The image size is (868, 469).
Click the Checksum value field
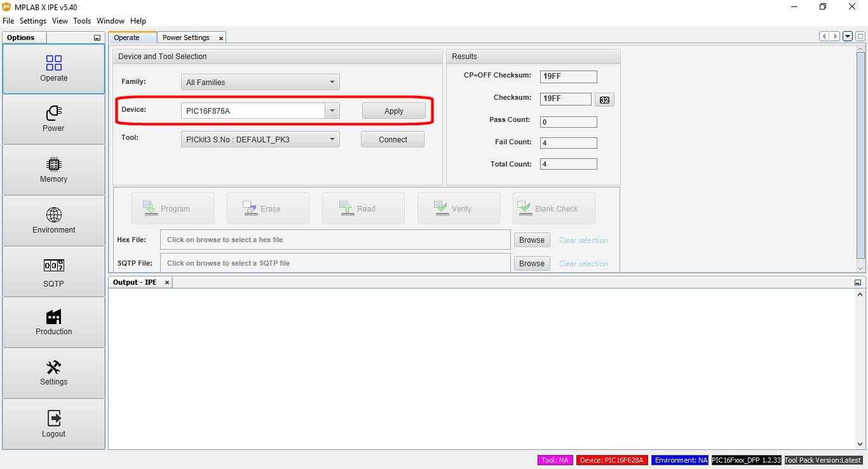(566, 99)
